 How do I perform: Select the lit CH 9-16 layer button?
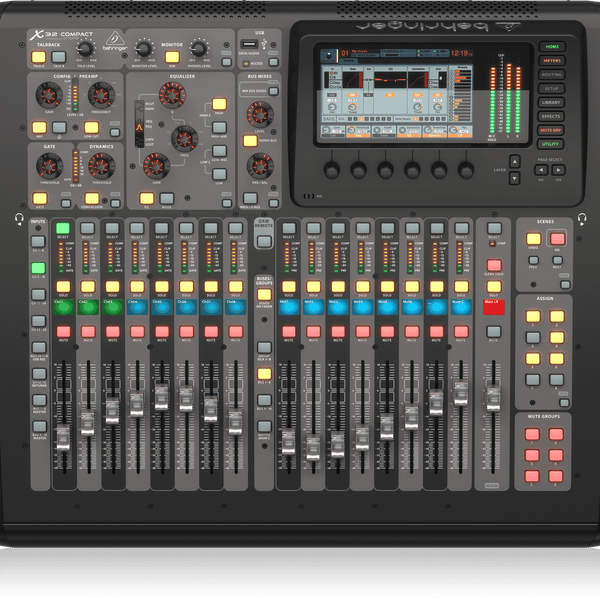point(38,268)
